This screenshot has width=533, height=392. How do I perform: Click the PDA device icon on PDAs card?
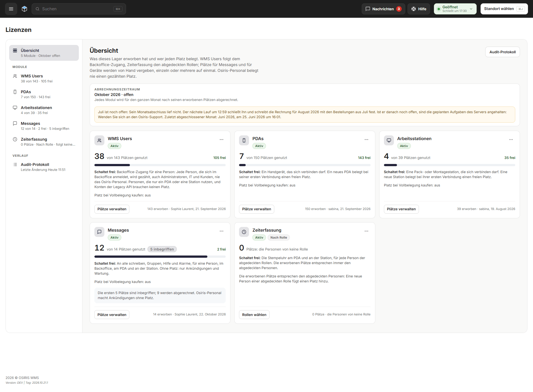(244, 140)
